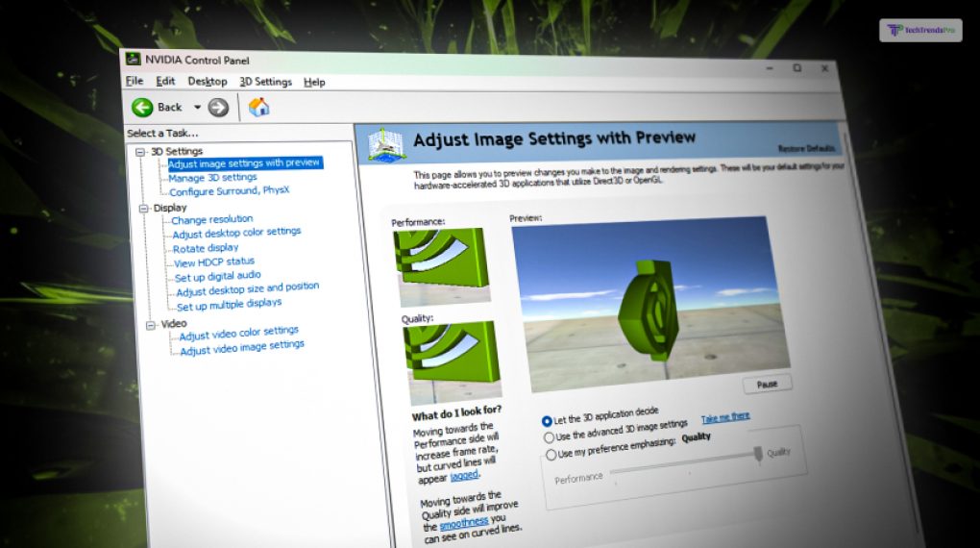The width and height of the screenshot is (980, 548).
Task: Open the Help menu
Action: [x=314, y=82]
